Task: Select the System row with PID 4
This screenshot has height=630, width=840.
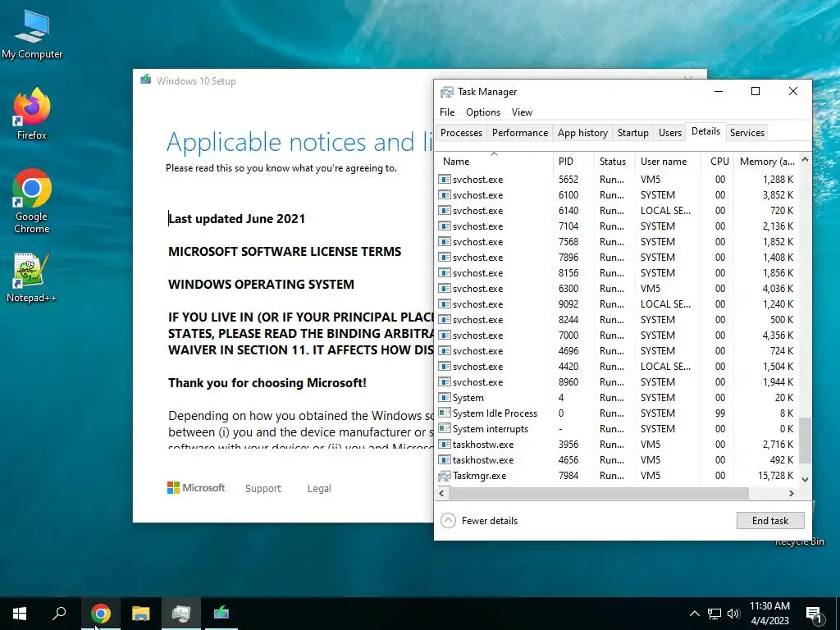Action: [617, 398]
